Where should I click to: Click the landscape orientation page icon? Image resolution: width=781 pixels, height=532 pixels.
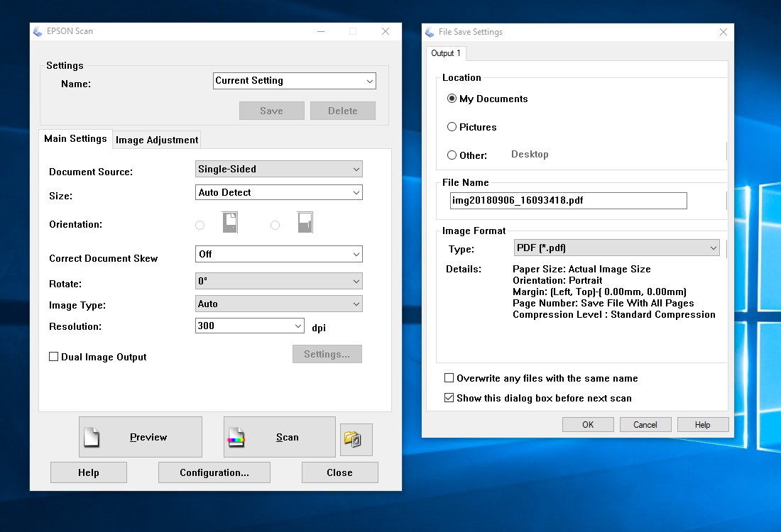[305, 223]
